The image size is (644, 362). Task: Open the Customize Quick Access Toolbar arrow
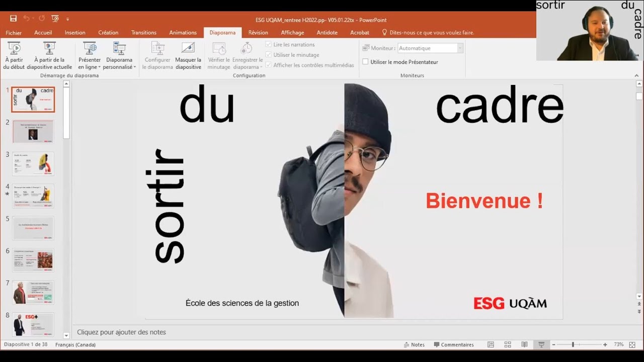pos(68,19)
